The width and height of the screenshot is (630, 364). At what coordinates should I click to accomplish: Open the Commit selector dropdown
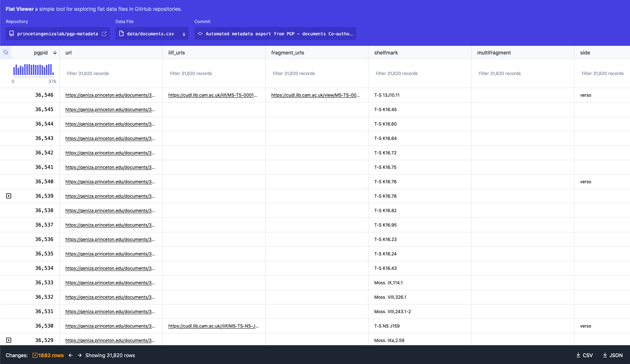coord(275,34)
